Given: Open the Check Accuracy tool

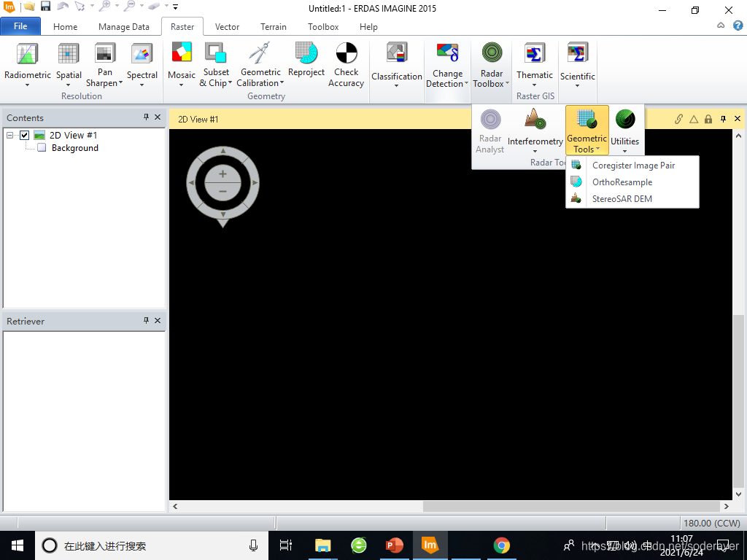Looking at the screenshot, I should tap(347, 52).
